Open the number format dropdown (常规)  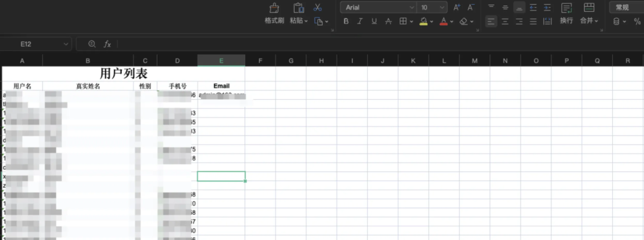[626, 8]
